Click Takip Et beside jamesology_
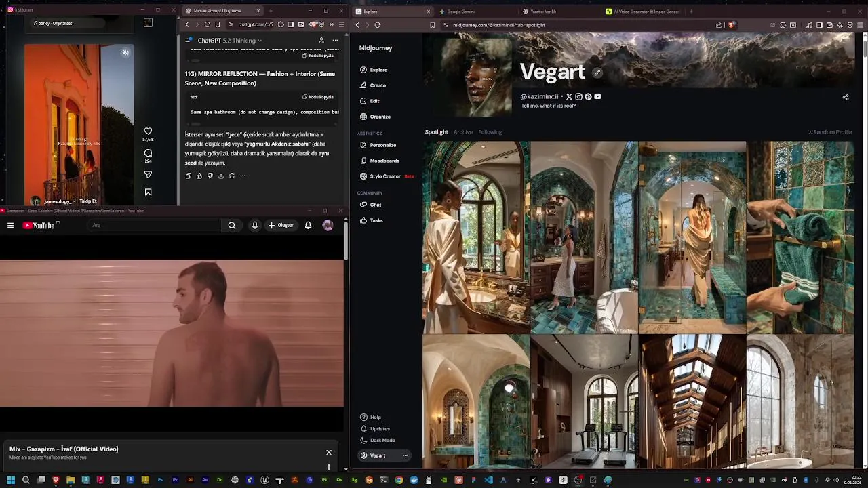Screen dimensions: 868x488 (88, 201)
